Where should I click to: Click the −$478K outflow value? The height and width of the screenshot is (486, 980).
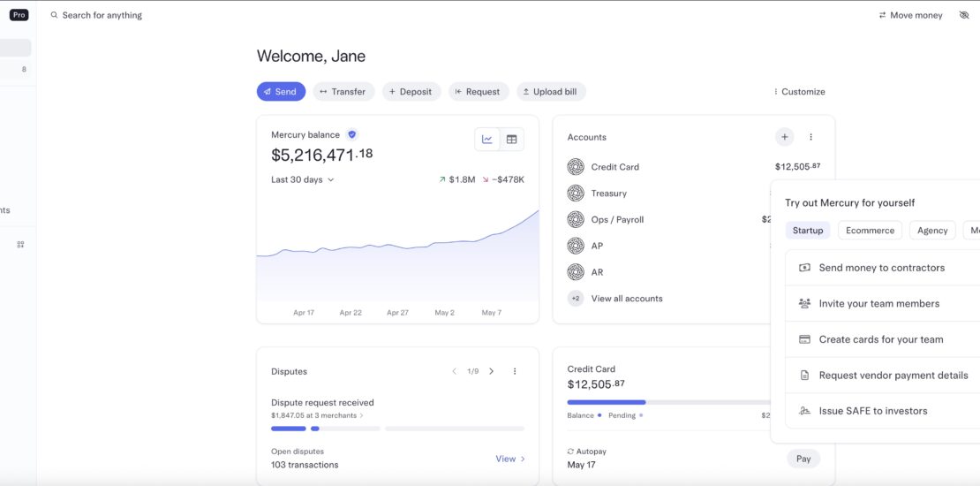pos(508,179)
